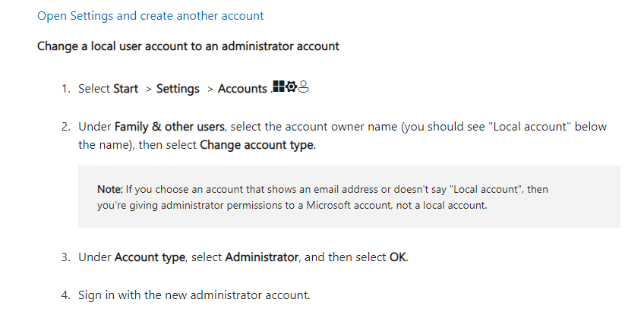Viewport: 644px width, 315px height.
Task: Click the bold word 'Accounts' in step 1
Action: [242, 89]
